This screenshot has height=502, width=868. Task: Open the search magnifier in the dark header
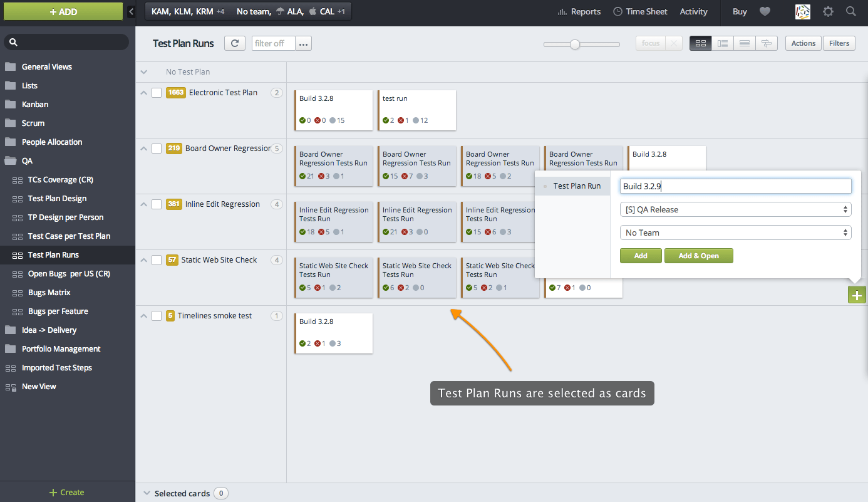[x=850, y=11]
